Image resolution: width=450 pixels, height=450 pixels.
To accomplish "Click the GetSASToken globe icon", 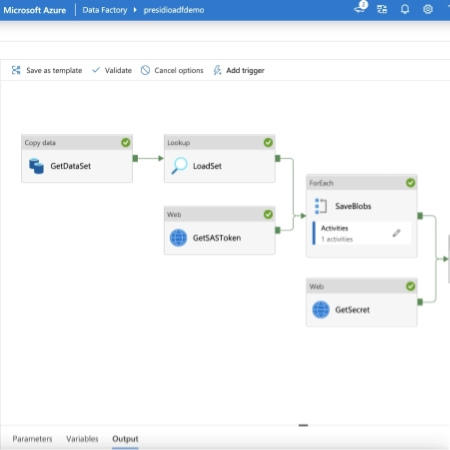I will tap(179, 238).
